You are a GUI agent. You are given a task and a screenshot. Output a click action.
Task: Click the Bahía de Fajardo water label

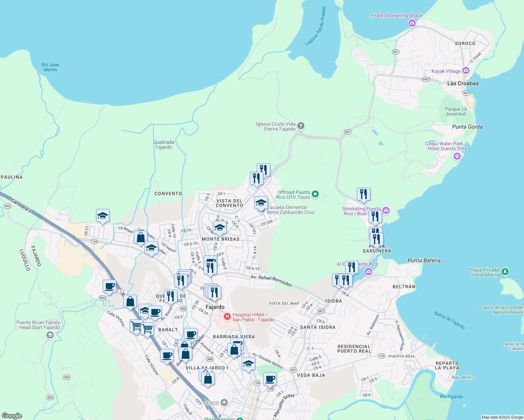click(450, 320)
